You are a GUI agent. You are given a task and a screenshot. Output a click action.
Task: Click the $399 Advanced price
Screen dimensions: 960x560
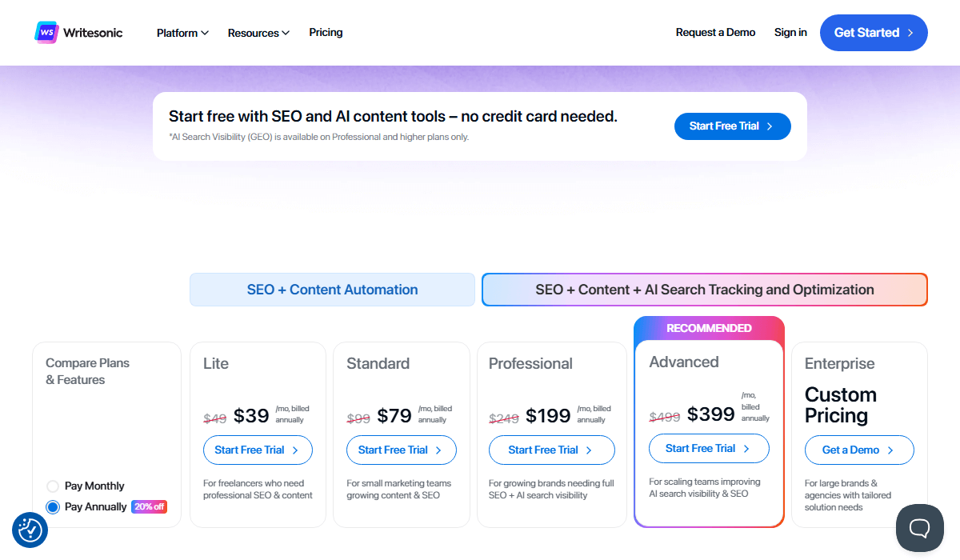coord(711,414)
